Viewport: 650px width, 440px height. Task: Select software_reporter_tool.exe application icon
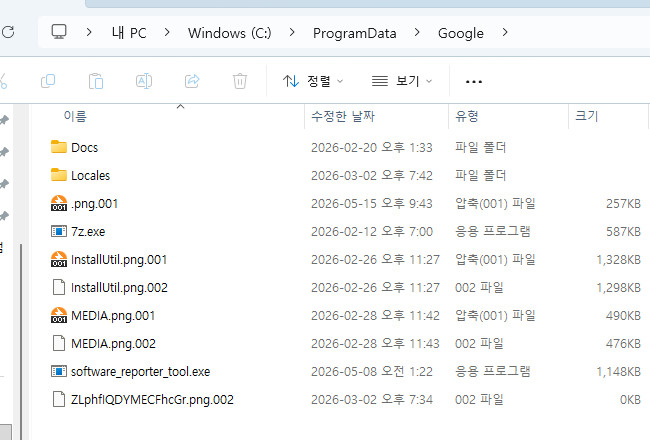click(x=59, y=371)
